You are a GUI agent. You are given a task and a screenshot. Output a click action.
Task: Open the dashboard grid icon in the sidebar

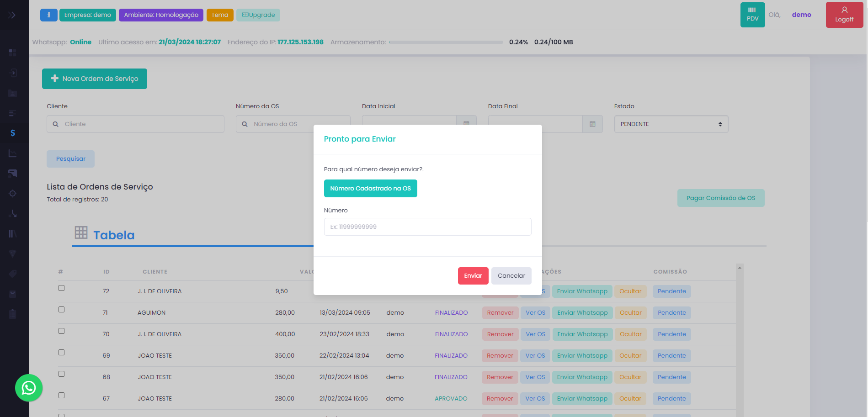click(13, 53)
